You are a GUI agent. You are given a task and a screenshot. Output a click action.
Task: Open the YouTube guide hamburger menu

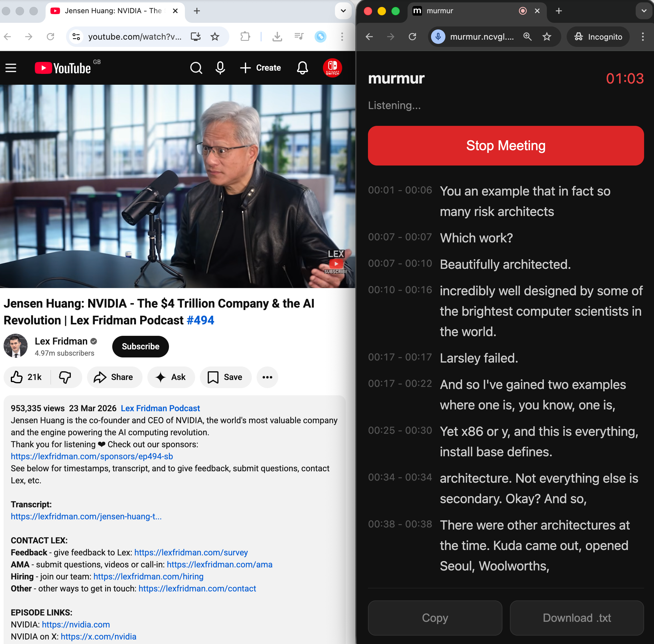[11, 68]
